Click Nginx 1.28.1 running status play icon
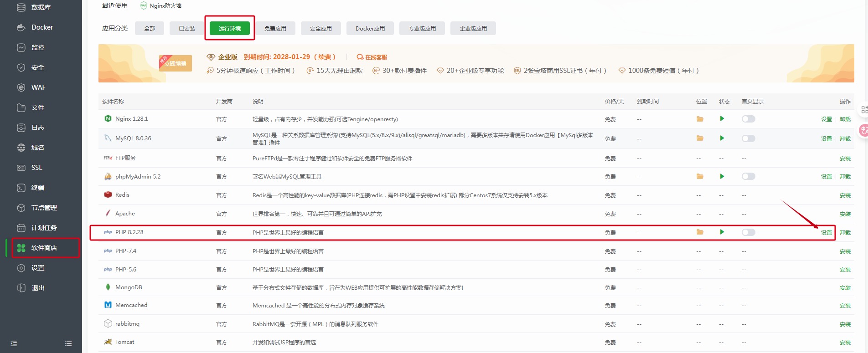Viewport: 868px width, 353px height. click(722, 119)
